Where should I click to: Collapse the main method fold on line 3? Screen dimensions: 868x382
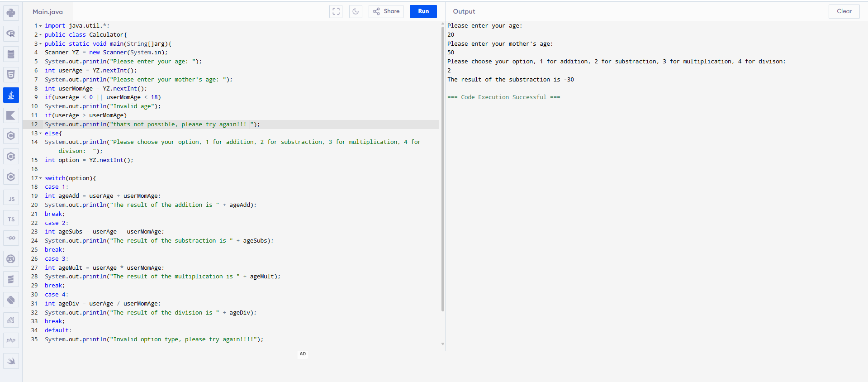point(40,44)
